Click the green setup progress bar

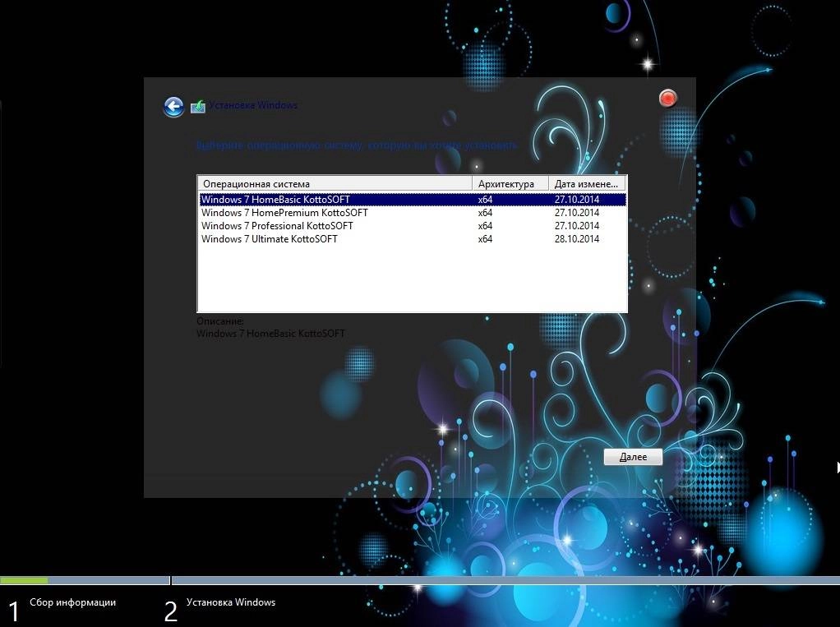24,580
